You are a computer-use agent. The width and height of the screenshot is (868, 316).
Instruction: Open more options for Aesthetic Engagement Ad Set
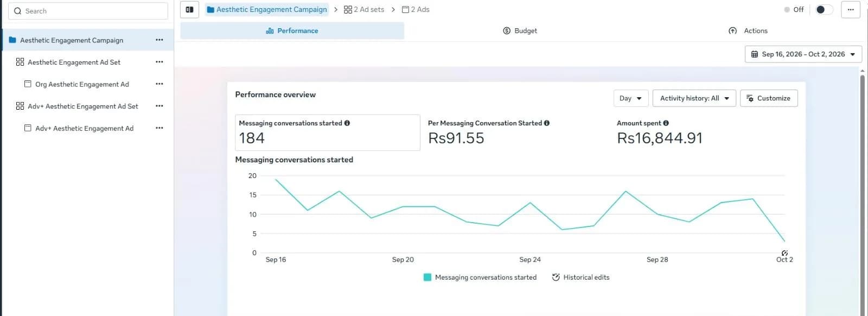tap(159, 62)
